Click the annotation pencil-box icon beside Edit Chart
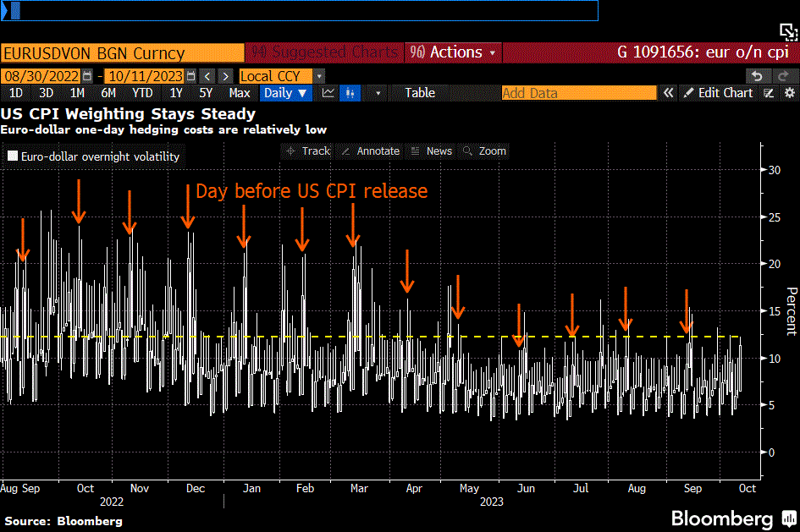 769,93
